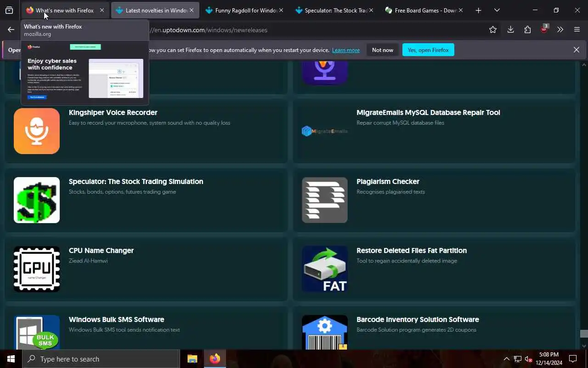Expand the list all tabs dropdown
588x368 pixels.
(497, 10)
